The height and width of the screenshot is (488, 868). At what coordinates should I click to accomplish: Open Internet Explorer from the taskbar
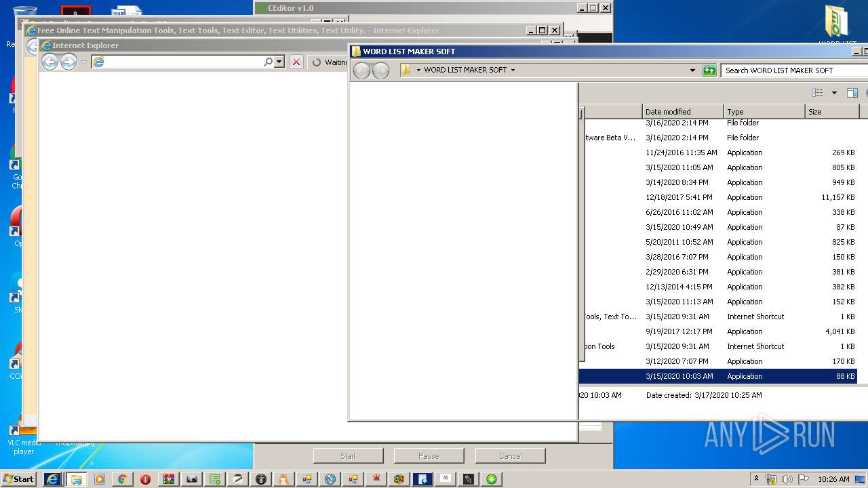point(53,479)
